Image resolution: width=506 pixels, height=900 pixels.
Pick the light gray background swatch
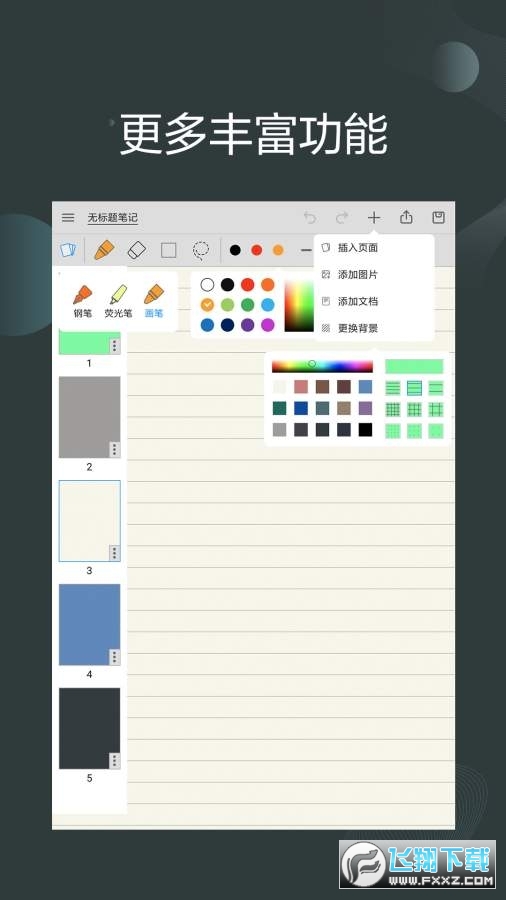(279, 430)
